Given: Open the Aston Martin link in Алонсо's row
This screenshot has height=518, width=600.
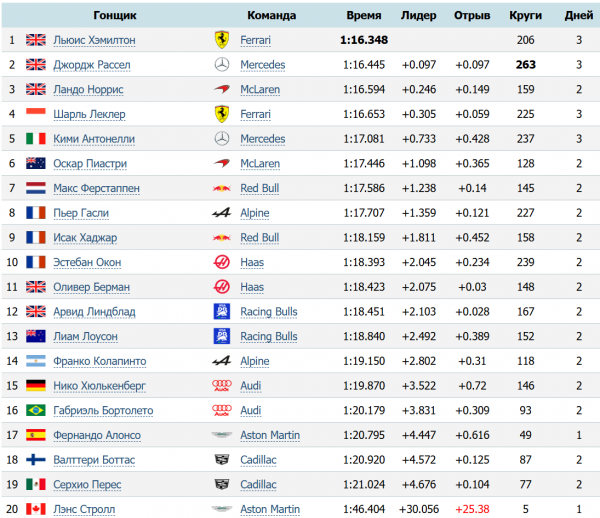Looking at the screenshot, I should [x=270, y=435].
